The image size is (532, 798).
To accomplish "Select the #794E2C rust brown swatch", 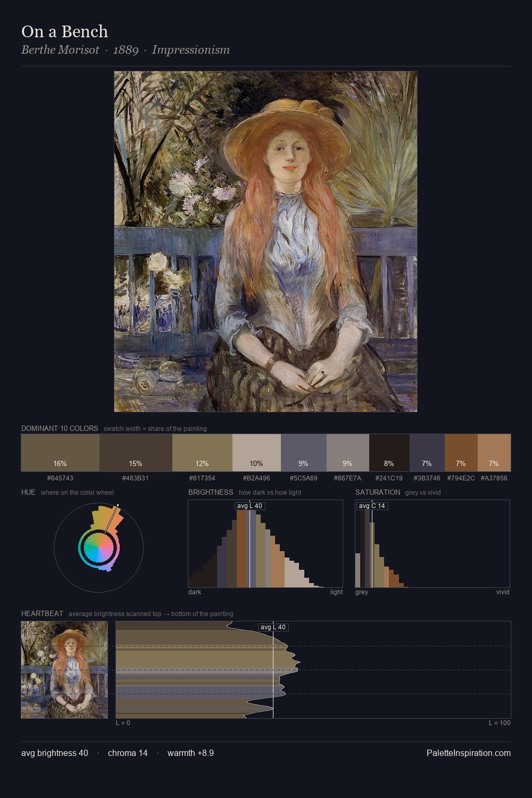I will 461,453.
